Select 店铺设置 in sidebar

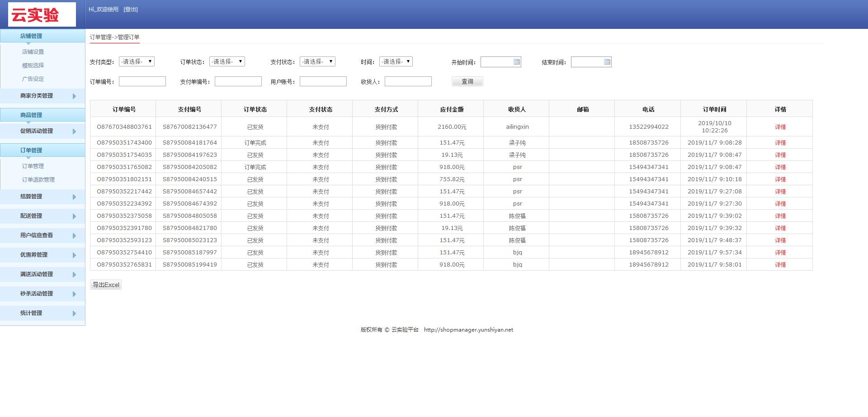pyautogui.click(x=33, y=52)
